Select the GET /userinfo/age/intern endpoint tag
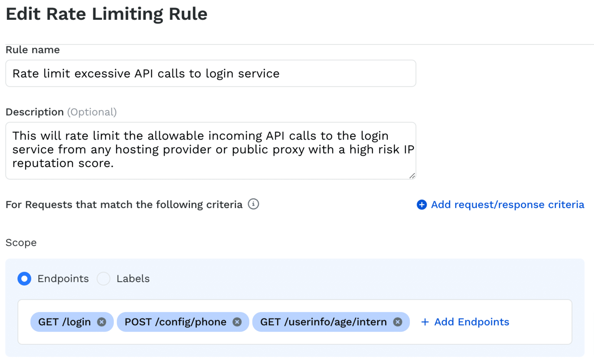The width and height of the screenshot is (594, 364). (323, 322)
